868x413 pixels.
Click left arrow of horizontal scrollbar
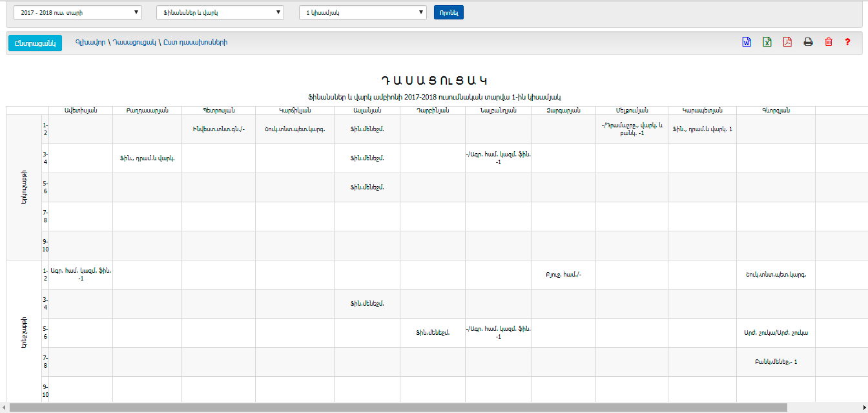(x=5, y=408)
